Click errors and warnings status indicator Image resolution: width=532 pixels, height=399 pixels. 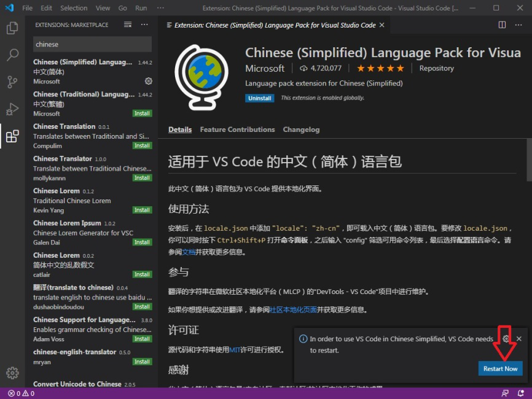21,393
